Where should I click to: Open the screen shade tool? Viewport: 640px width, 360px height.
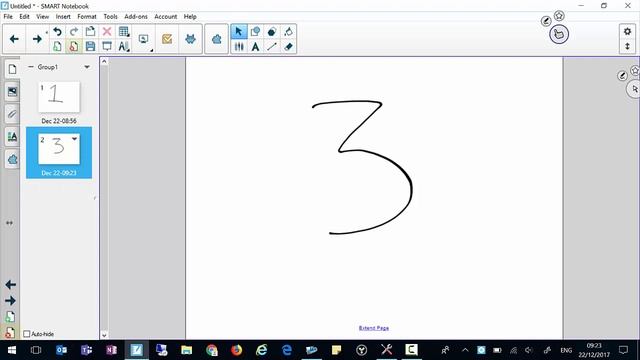pyautogui.click(x=107, y=46)
